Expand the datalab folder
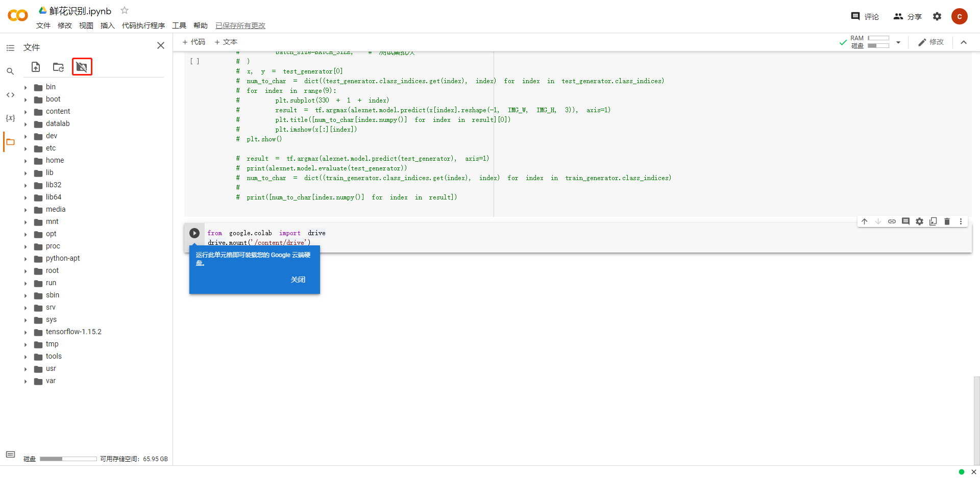The width and height of the screenshot is (980, 478). coord(26,124)
